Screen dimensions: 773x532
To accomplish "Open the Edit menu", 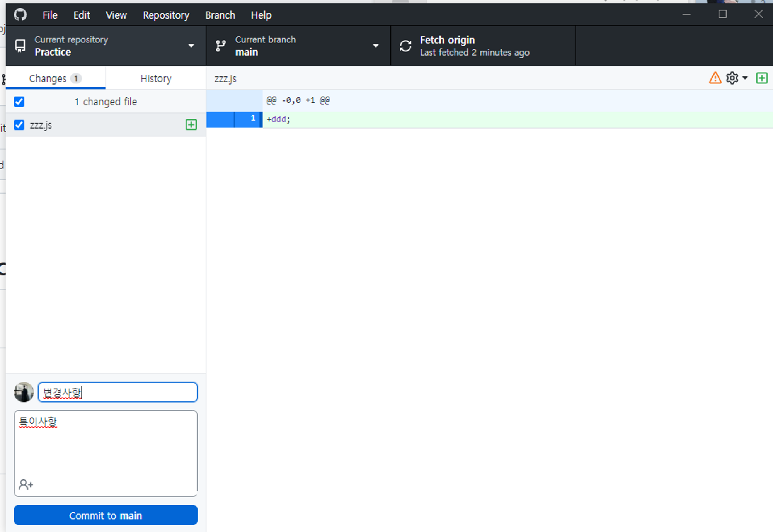I will (82, 15).
